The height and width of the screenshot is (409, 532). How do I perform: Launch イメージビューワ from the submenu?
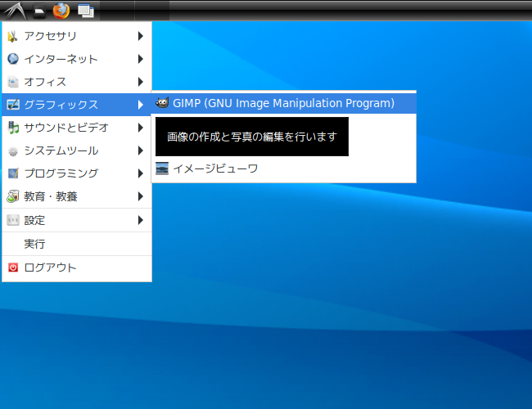pyautogui.click(x=284, y=169)
